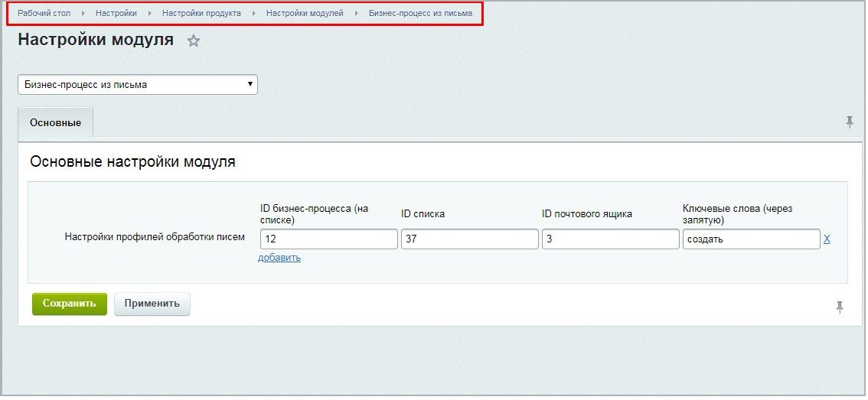Open the Настройки breadcrumb link

tap(116, 14)
